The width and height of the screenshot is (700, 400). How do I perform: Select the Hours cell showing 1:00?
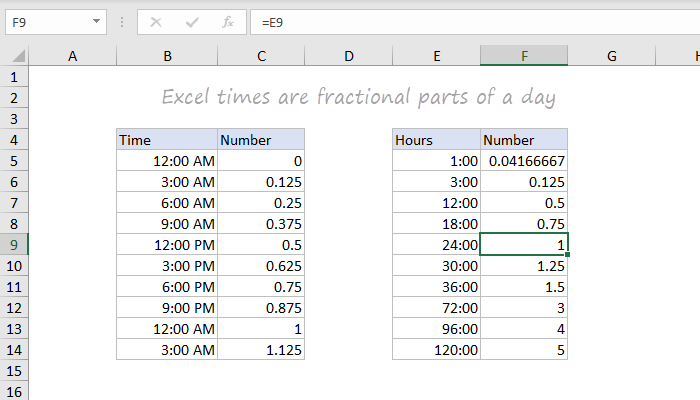(437, 161)
